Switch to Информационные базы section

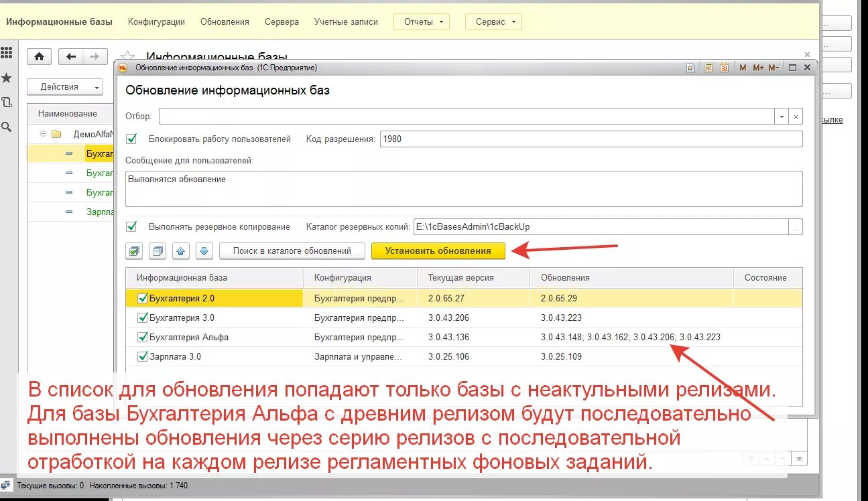59,22
